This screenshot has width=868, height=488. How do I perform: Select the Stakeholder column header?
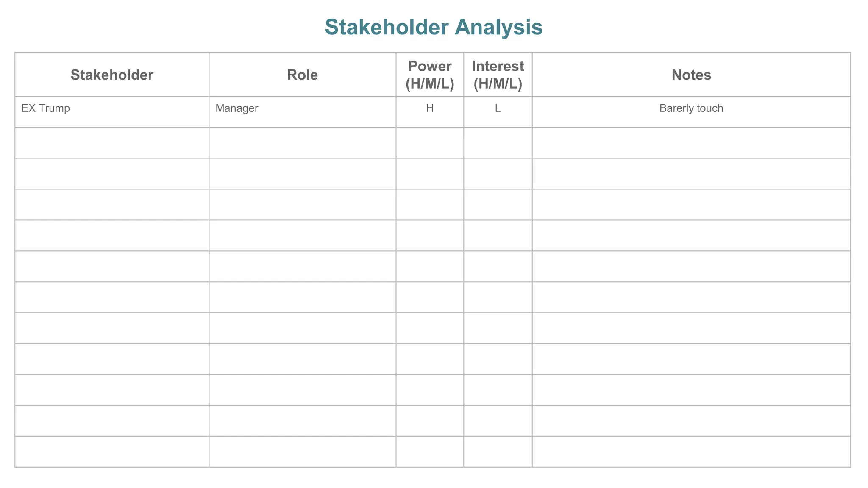112,75
